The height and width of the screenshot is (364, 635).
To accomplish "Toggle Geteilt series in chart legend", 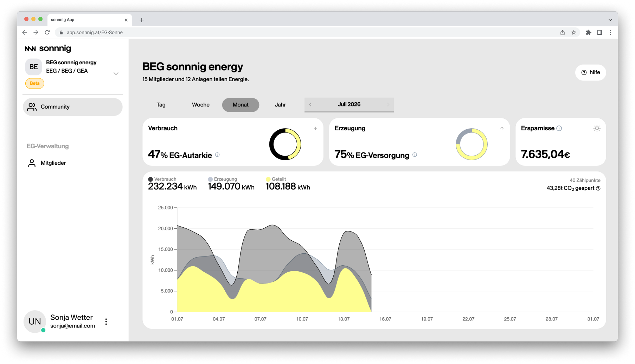I will coord(276,179).
